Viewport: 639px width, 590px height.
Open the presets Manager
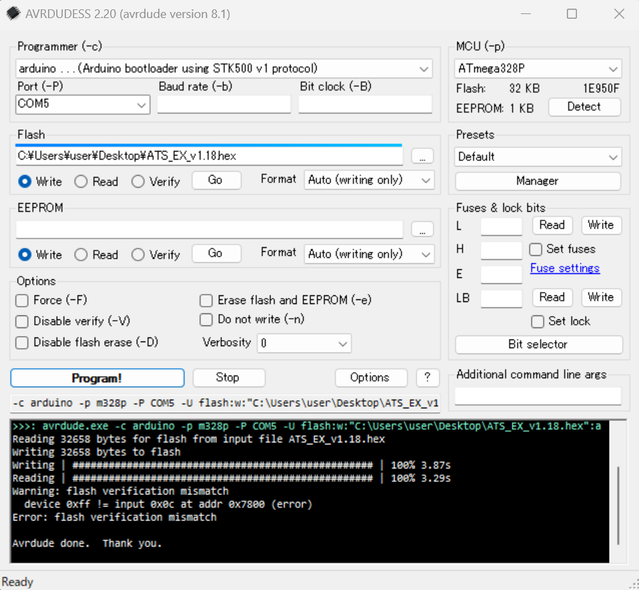pyautogui.click(x=538, y=181)
